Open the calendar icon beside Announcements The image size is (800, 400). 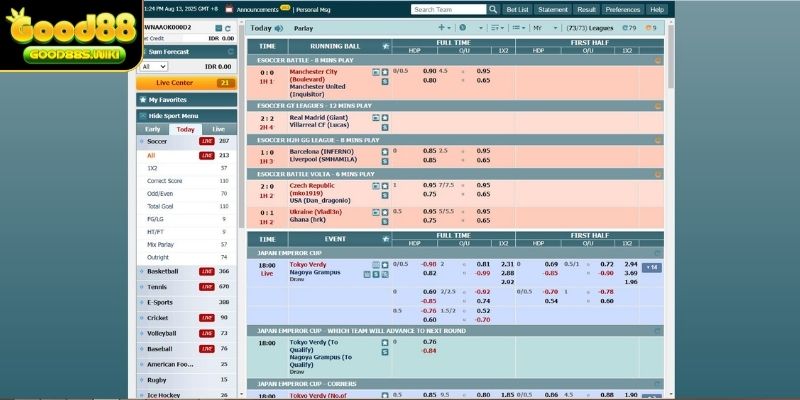[230, 9]
